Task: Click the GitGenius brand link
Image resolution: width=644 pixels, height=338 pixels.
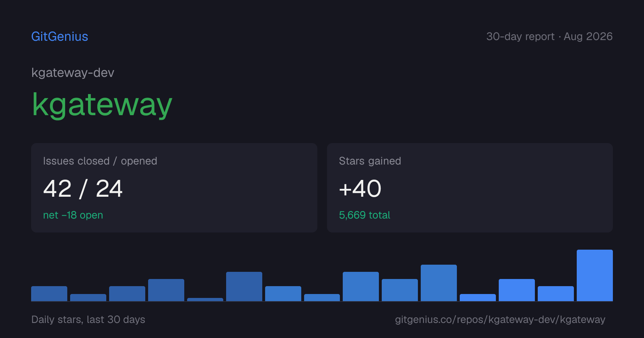Action: (60, 36)
